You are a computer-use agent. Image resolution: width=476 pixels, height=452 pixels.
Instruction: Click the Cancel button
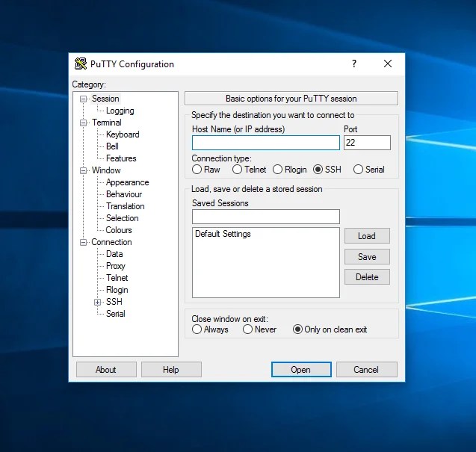coord(366,369)
